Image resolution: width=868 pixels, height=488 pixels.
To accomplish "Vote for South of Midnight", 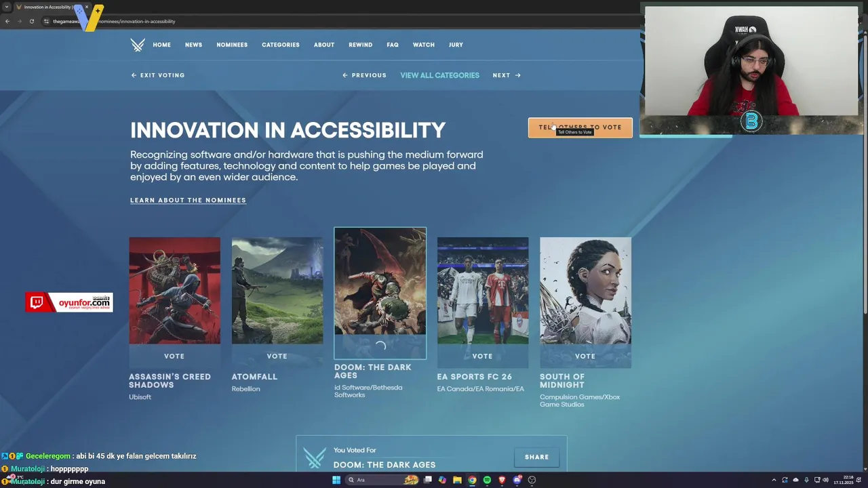I will (585, 356).
